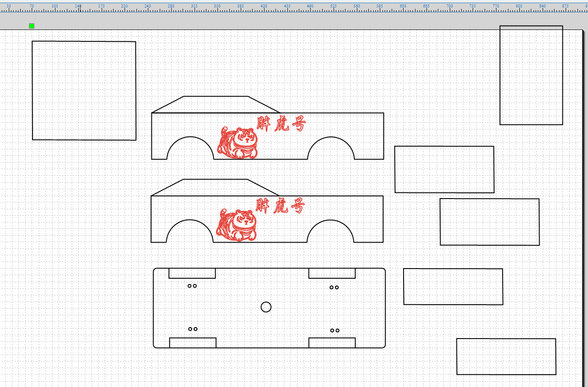The height and width of the screenshot is (387, 588).
Task: Select the lower red 胖虎号 text
Action: [280, 206]
